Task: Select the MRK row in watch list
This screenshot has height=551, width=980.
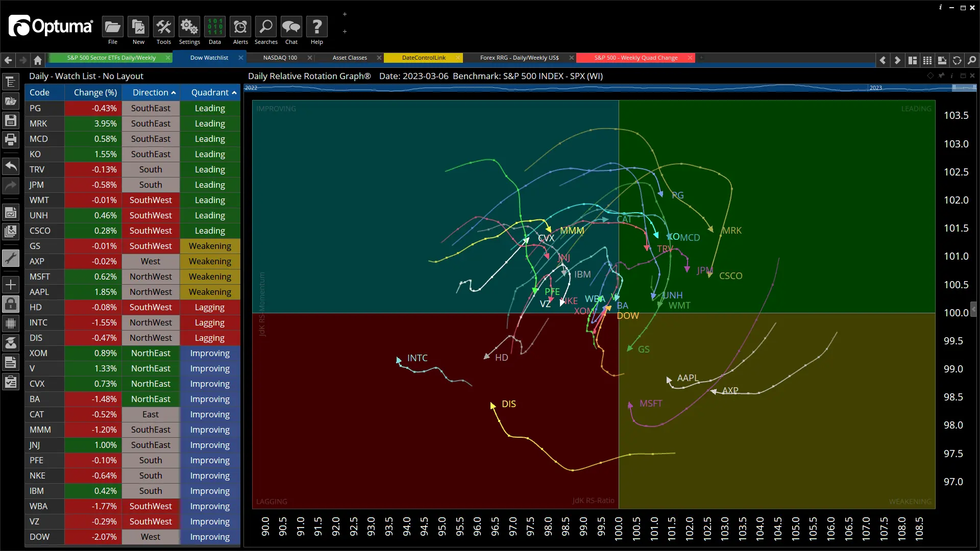Action: tap(132, 123)
